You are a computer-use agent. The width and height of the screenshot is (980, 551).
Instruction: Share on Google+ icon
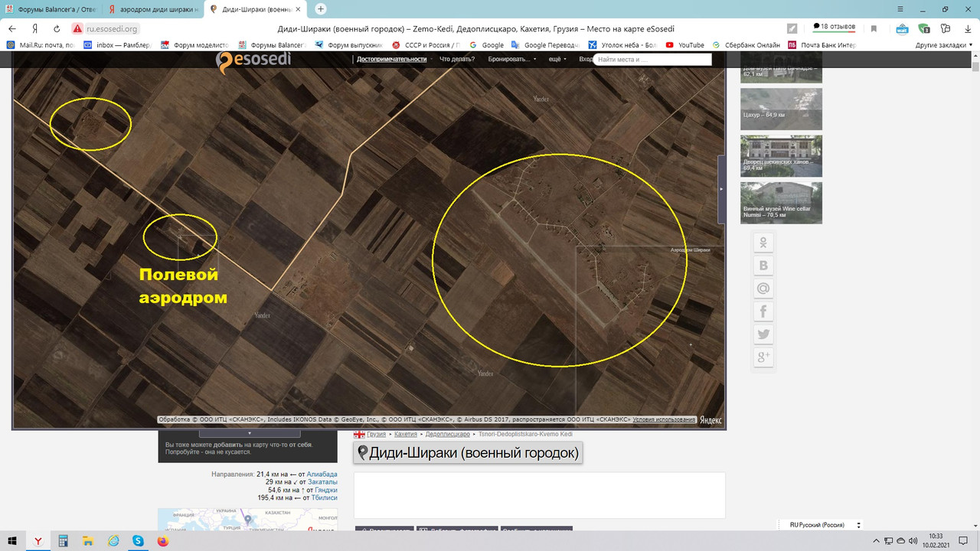coord(763,357)
